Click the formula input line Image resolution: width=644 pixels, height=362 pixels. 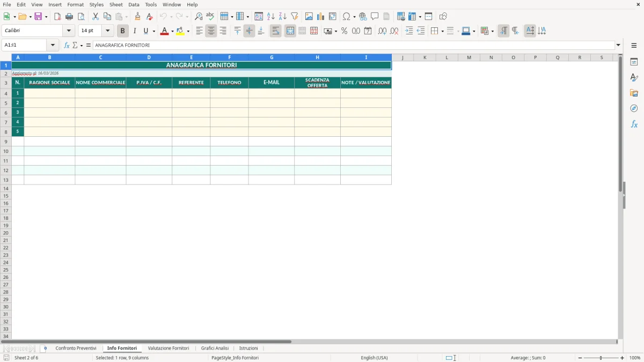354,46
